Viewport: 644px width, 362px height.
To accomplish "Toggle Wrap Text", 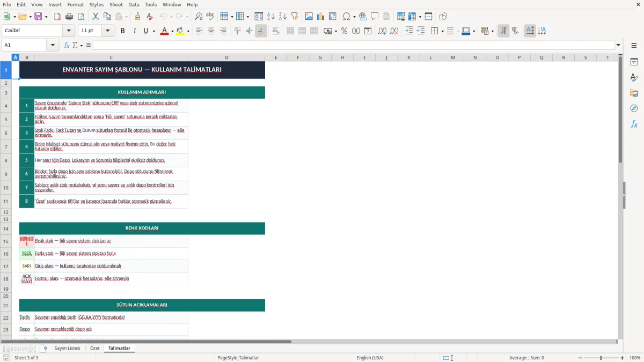I will pos(276,31).
